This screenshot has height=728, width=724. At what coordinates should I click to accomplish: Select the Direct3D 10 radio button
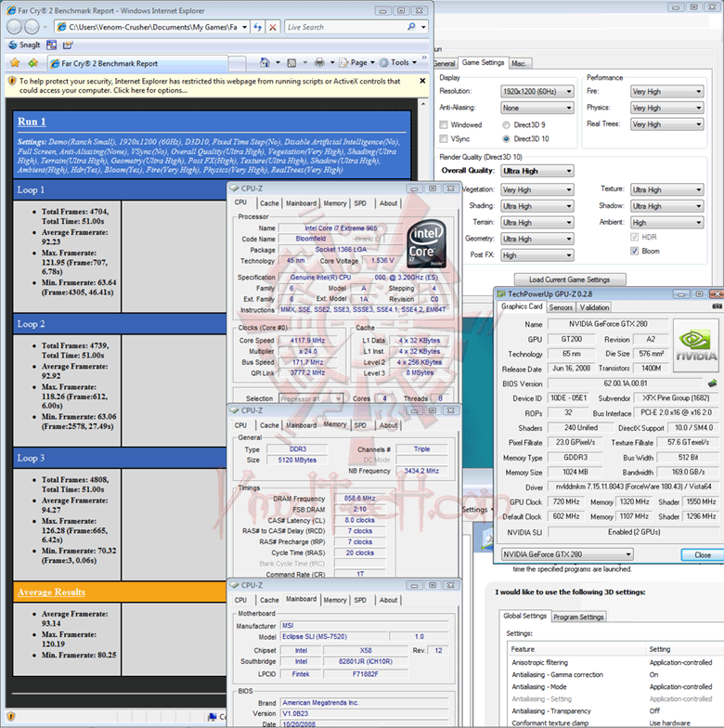click(x=507, y=138)
